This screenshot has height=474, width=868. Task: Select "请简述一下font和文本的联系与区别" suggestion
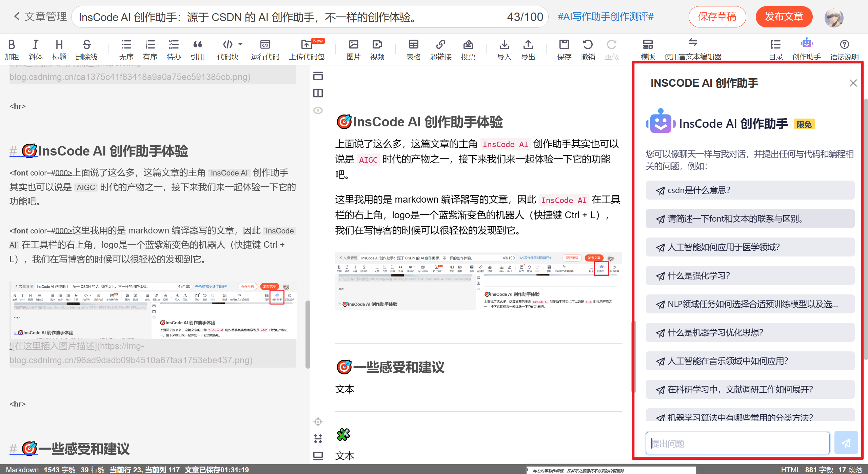tap(750, 219)
